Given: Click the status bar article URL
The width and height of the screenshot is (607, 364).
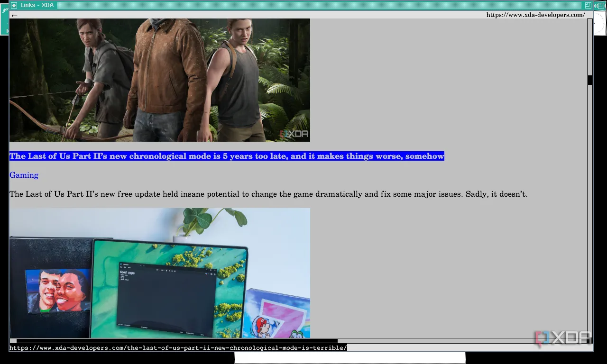Looking at the screenshot, I should pos(178,348).
